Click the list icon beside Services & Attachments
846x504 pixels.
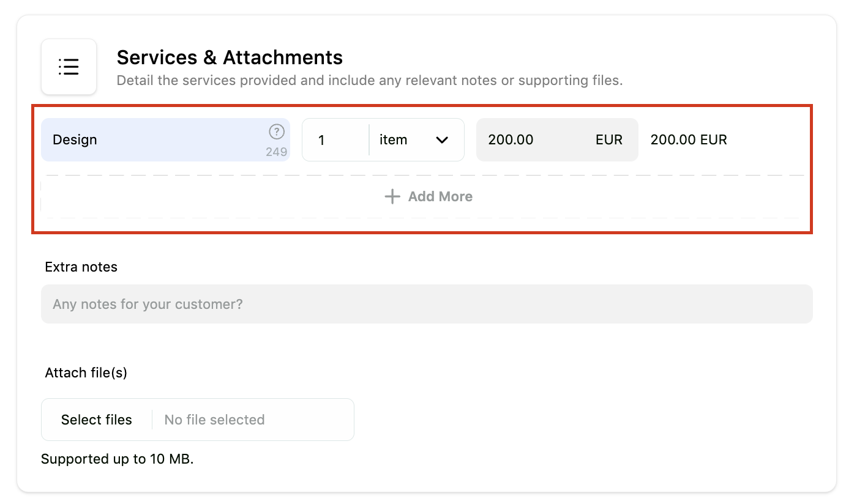click(69, 67)
